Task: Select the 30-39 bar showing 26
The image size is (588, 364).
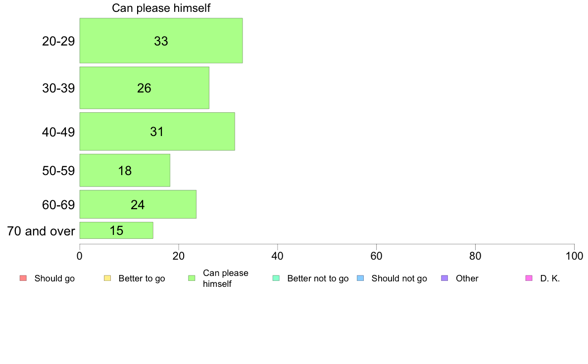Action: pyautogui.click(x=145, y=88)
